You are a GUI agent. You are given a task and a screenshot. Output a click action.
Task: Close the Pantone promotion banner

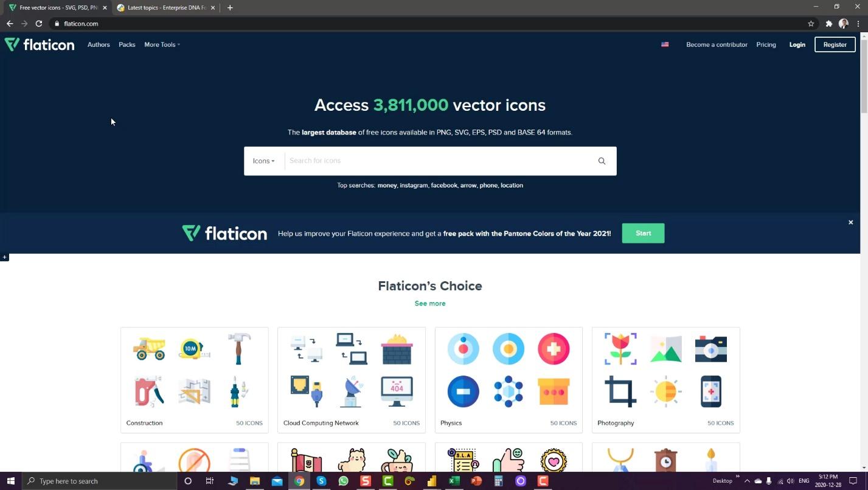(x=850, y=222)
